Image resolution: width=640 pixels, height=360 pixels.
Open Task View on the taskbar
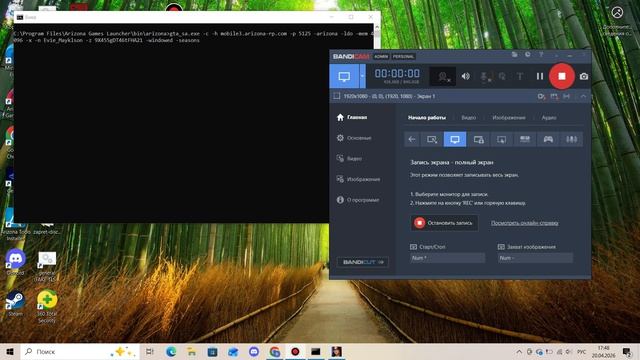pos(150,351)
